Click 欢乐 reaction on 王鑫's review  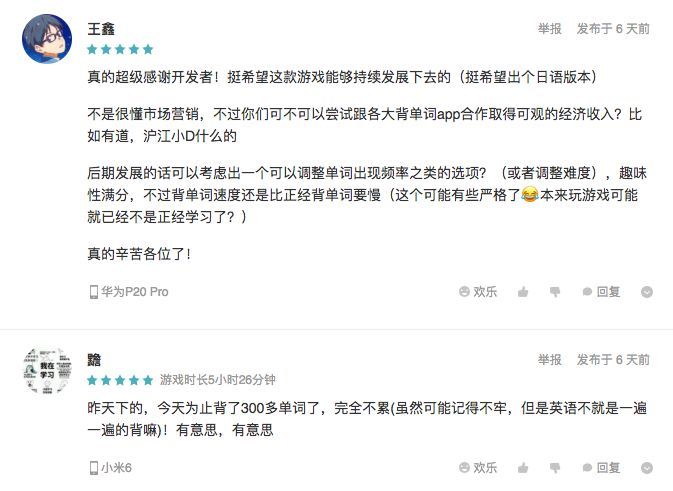478,292
